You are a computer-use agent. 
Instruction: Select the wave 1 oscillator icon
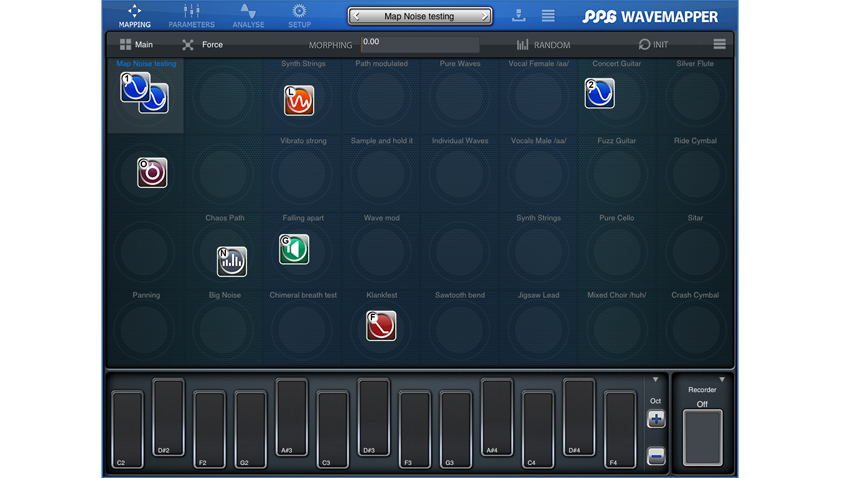coord(134,87)
